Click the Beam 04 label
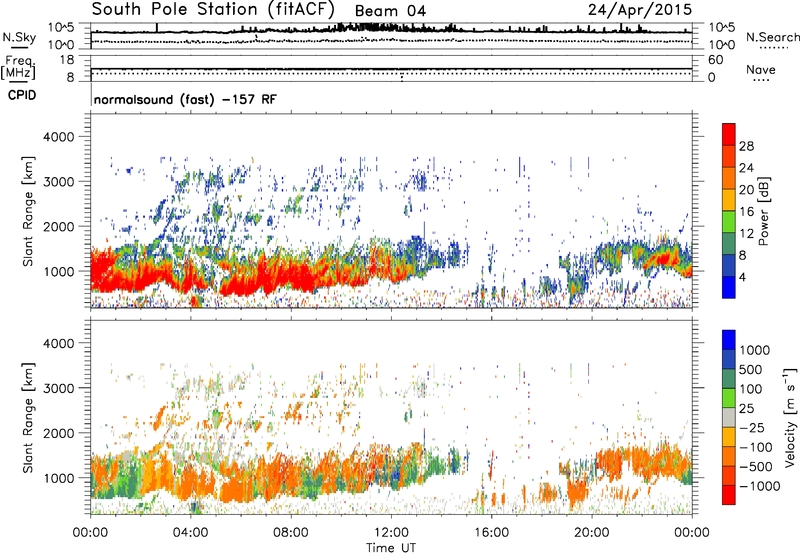This screenshot has height=554, width=800. (390, 11)
